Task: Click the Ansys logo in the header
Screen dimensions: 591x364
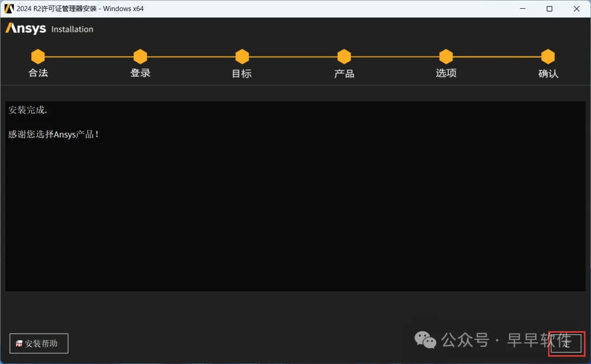Action: point(26,28)
